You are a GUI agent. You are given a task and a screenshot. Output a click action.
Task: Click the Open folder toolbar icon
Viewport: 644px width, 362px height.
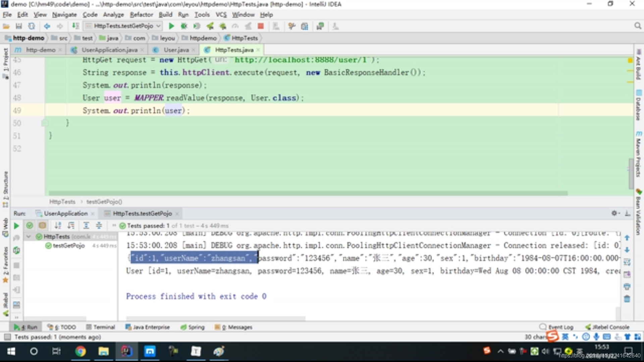click(x=6, y=26)
